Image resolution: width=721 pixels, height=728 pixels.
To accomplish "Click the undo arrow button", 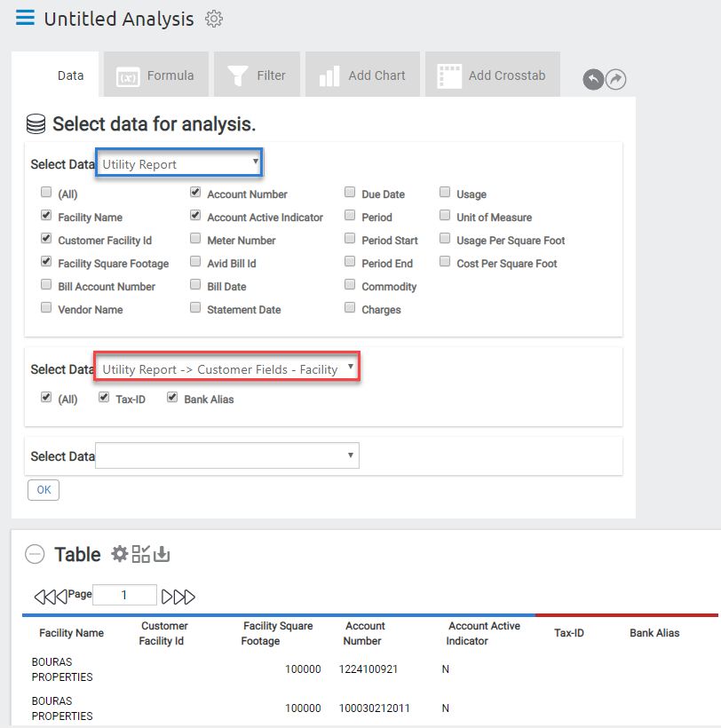I will (593, 79).
